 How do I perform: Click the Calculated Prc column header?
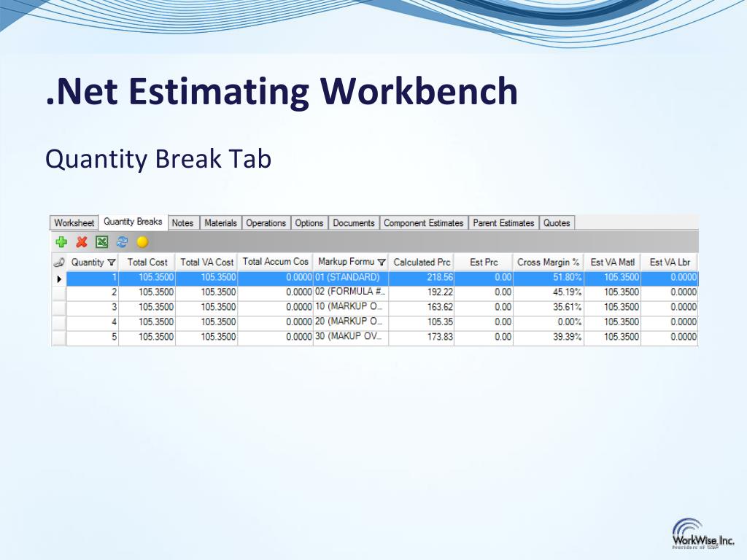pos(422,262)
